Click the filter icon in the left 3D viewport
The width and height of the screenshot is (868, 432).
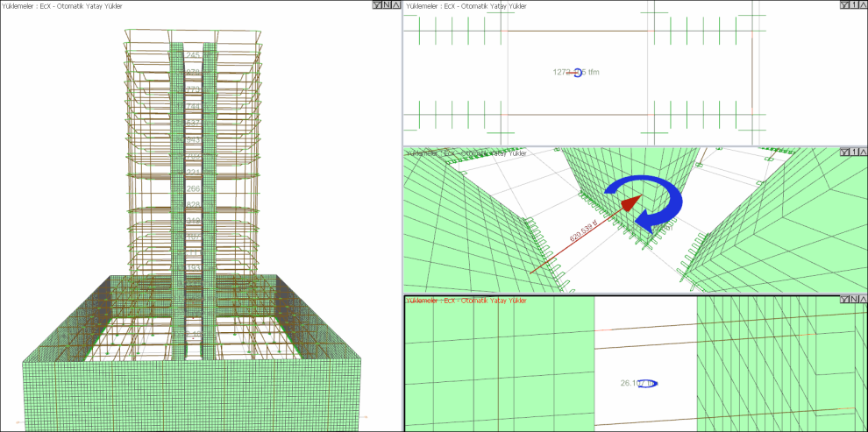click(377, 5)
